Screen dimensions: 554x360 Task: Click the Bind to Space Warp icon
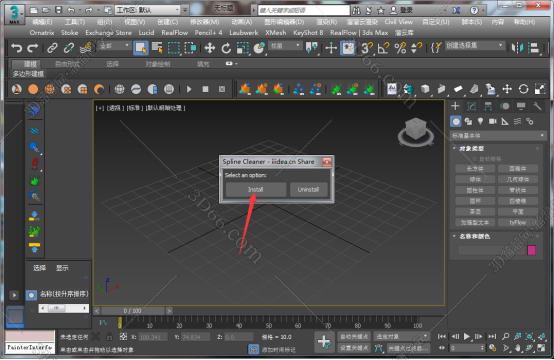(x=86, y=48)
